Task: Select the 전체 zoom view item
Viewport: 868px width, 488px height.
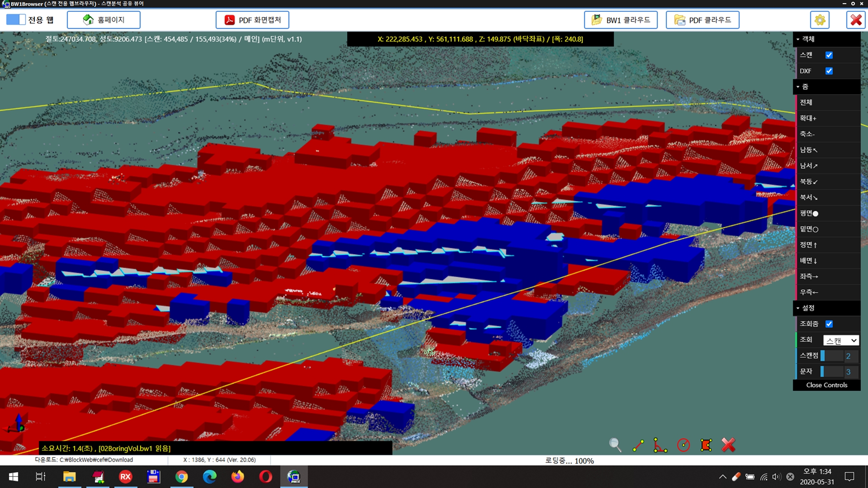Action: coord(806,103)
